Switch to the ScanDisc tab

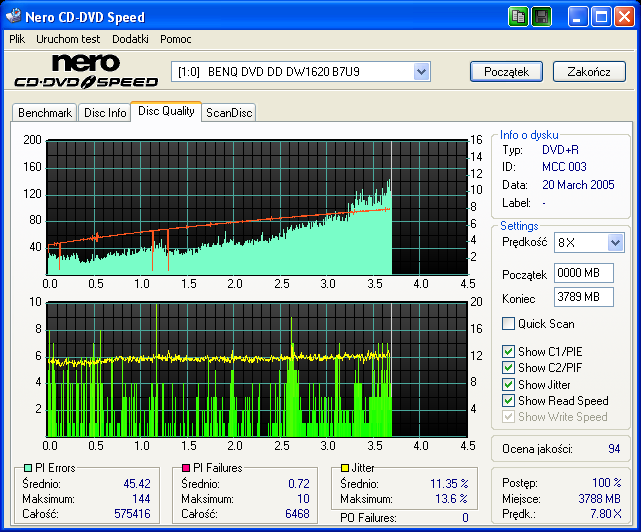229,112
